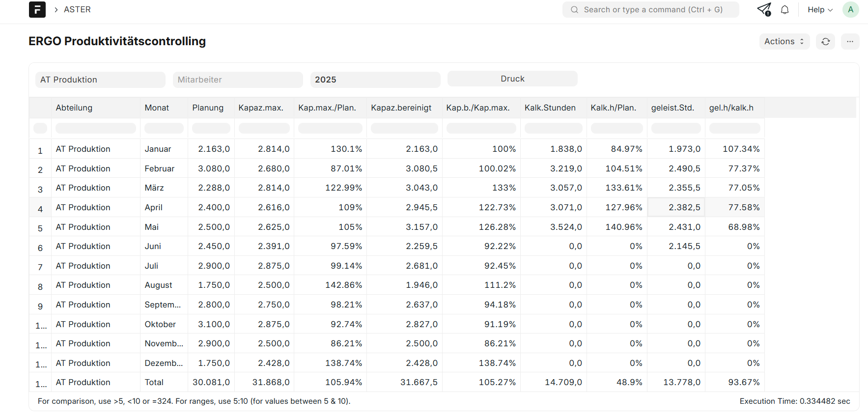Open the AT Produktion department filter

[x=100, y=80]
